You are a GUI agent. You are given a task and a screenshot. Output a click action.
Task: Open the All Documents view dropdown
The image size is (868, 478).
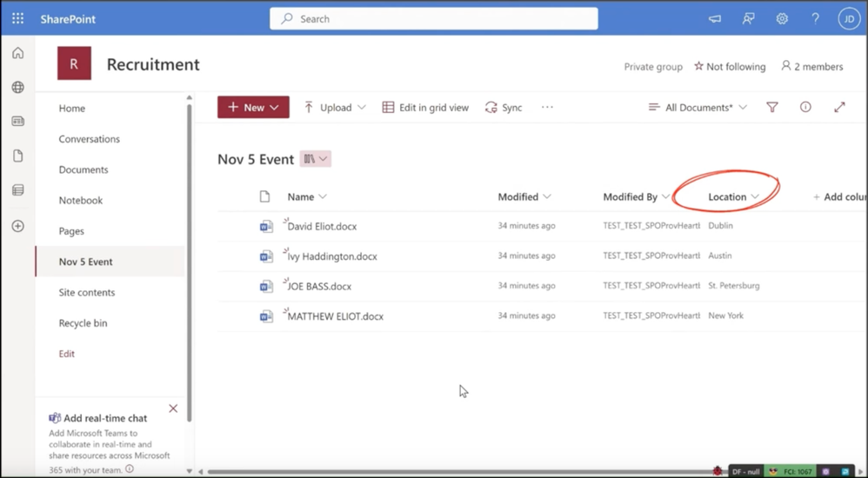[698, 107]
